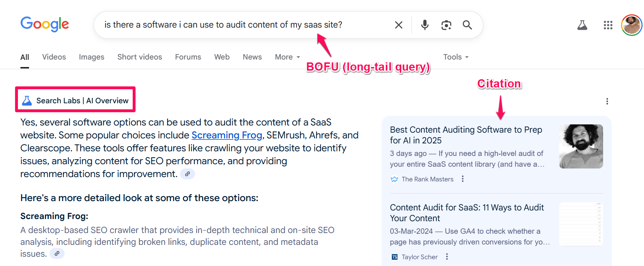Open AI Overview three-dot options menu
644x266 pixels.
[607, 101]
